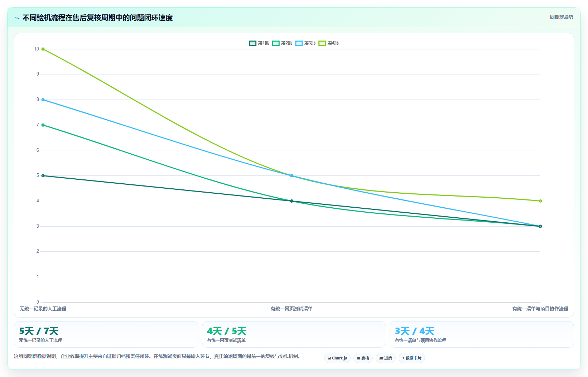
Task: Open the 3天 / 4天 data card
Action: 482,334
